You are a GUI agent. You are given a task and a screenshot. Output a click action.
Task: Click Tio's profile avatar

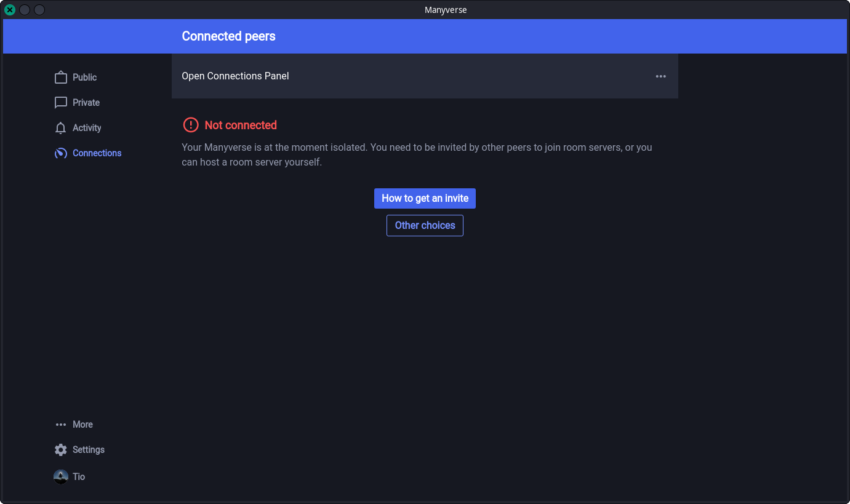pyautogui.click(x=60, y=477)
